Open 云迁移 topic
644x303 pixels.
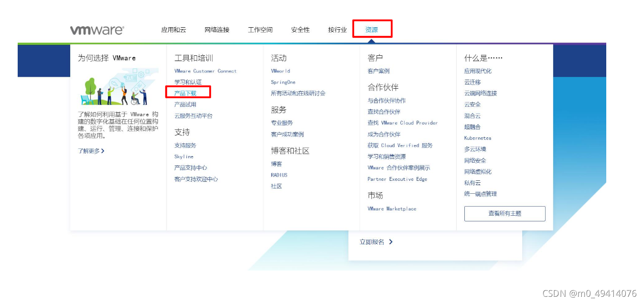click(472, 82)
